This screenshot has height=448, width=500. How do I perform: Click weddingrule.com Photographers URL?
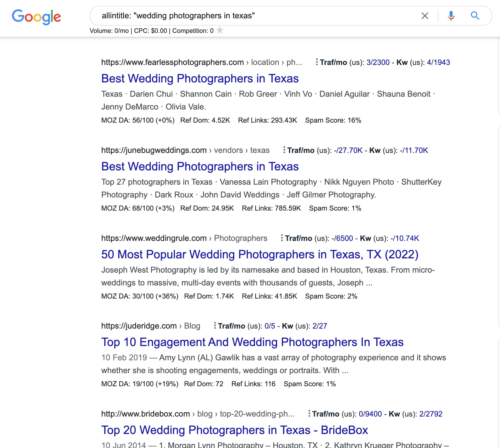point(184,238)
